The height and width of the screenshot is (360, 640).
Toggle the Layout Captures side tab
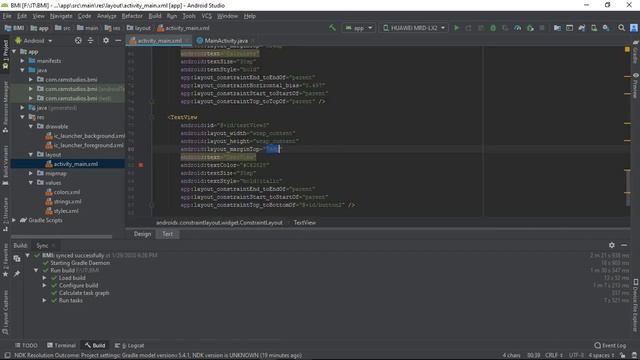point(5,312)
